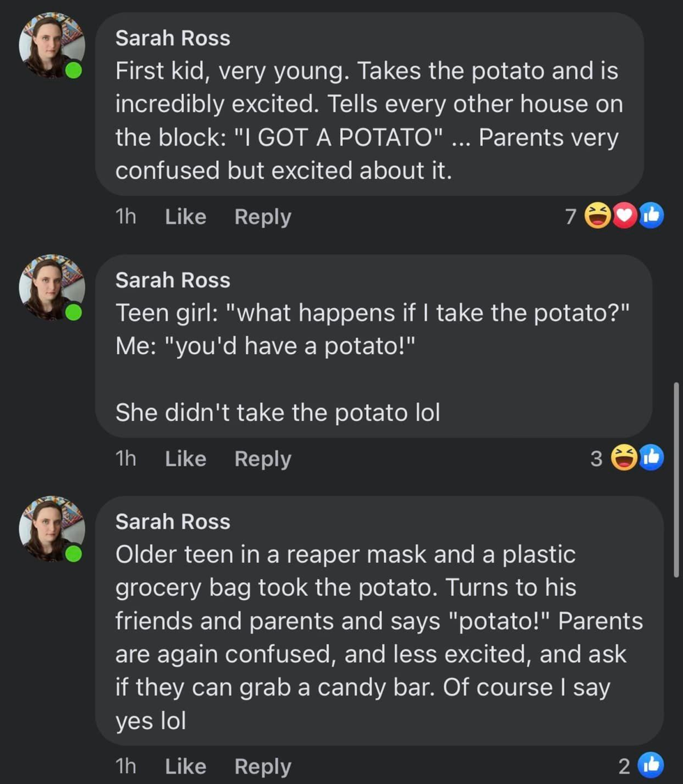Click thumbs-up reaction on the teen girl comment
Screen dimensions: 683x784
(651, 458)
